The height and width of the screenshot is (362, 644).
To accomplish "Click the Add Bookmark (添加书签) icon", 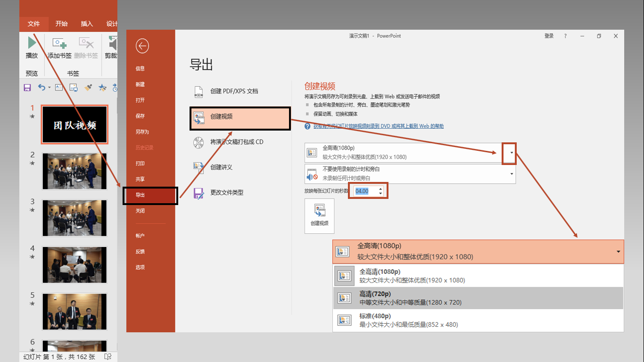I will click(59, 43).
